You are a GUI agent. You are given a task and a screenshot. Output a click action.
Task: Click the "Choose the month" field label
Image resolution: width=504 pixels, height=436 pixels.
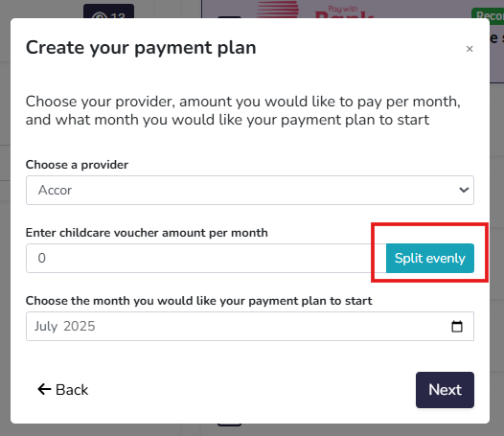tap(198, 301)
